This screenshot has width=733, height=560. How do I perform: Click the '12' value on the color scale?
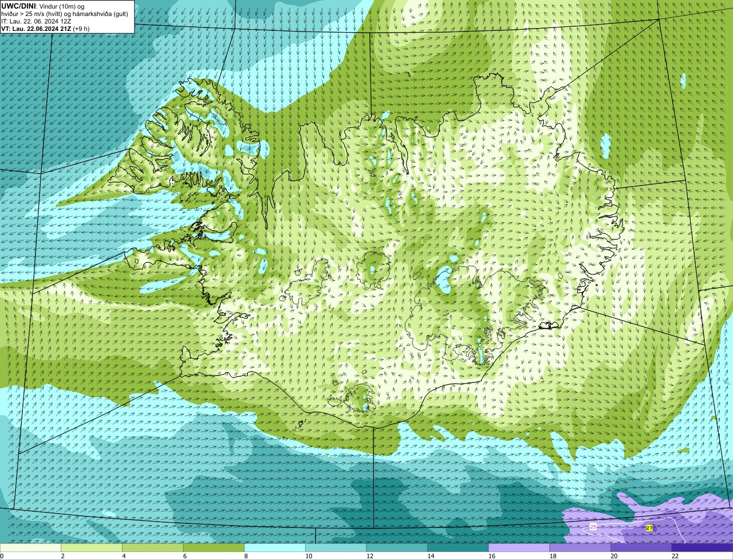[370, 556]
